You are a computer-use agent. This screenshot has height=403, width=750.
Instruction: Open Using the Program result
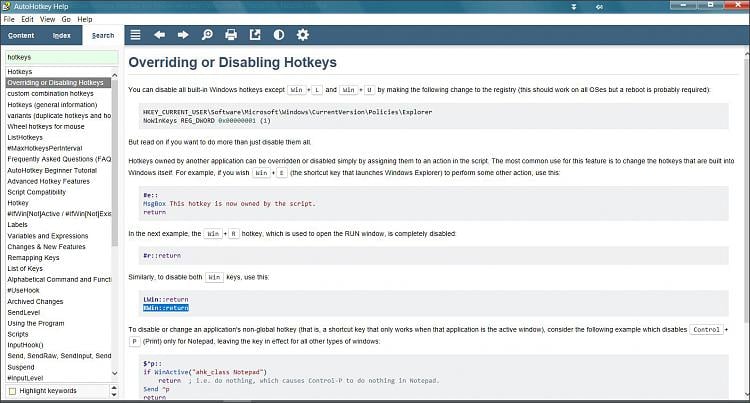pyautogui.click(x=35, y=324)
